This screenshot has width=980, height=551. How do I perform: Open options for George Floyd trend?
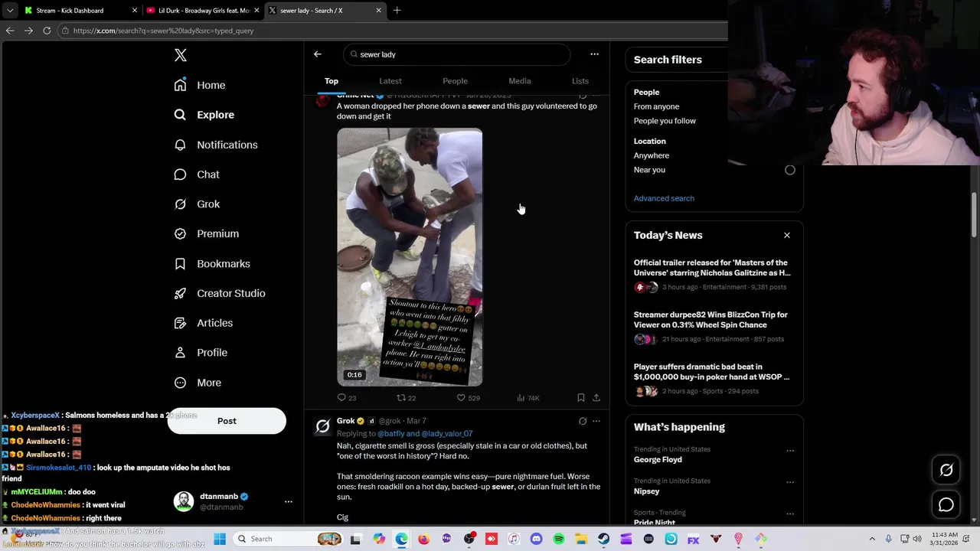(790, 451)
